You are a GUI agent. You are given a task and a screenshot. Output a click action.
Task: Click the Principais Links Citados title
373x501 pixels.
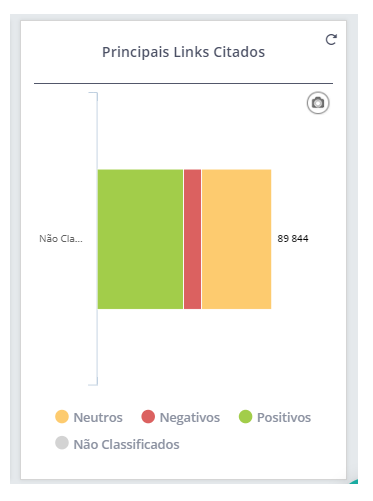pyautogui.click(x=183, y=52)
